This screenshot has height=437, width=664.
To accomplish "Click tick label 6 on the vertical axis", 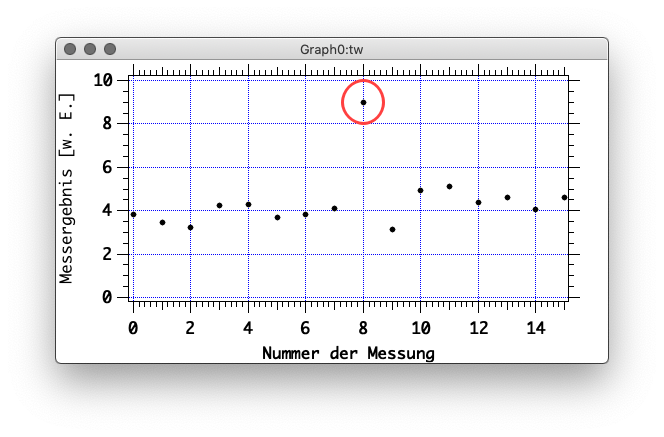I will point(107,167).
